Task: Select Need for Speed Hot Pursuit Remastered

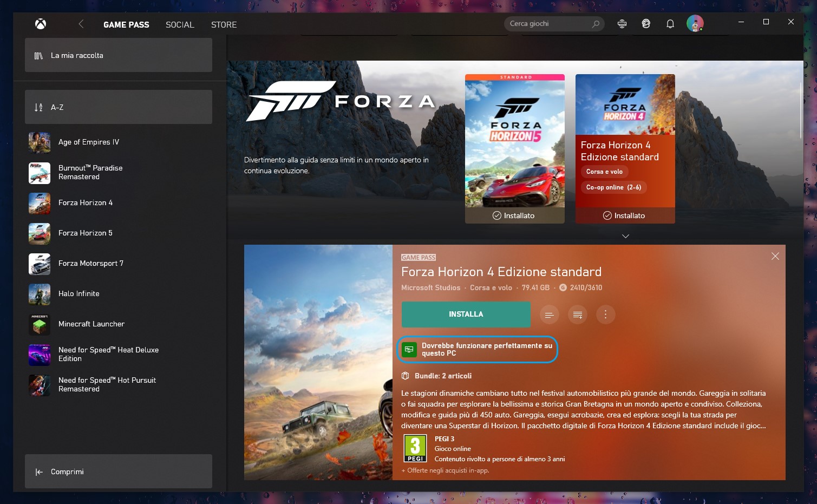Action: pos(119,385)
